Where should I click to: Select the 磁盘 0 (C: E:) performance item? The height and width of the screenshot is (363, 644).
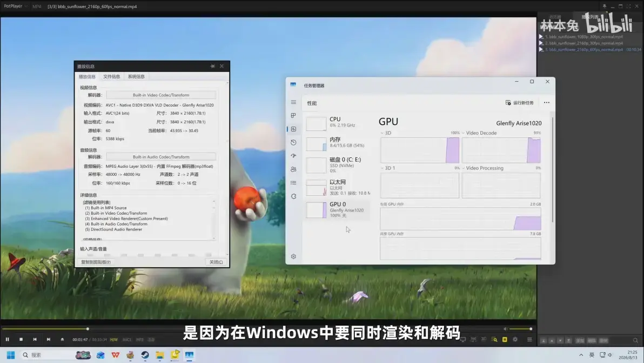click(x=338, y=165)
